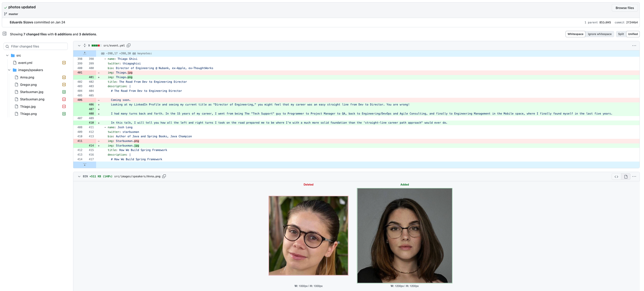
Task: Switch the diff to Split view
Action: coord(621,34)
